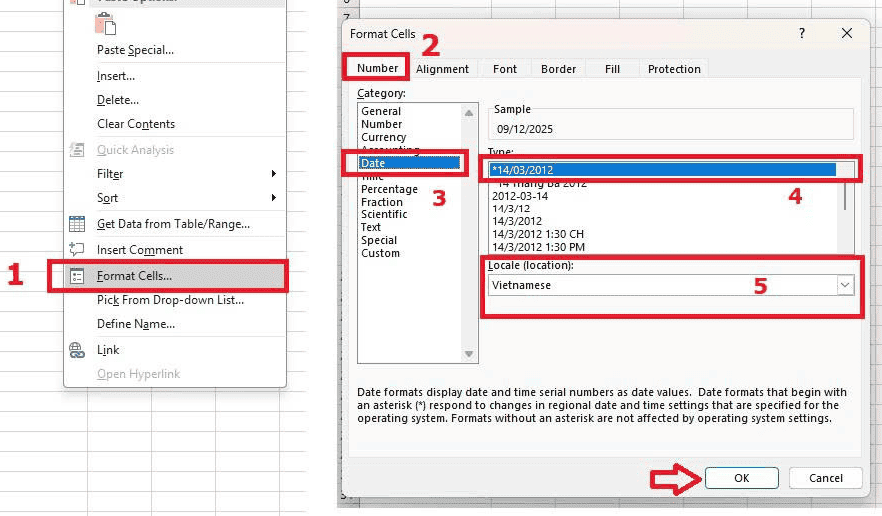
Task: Select Clear Contents
Action: click(136, 124)
